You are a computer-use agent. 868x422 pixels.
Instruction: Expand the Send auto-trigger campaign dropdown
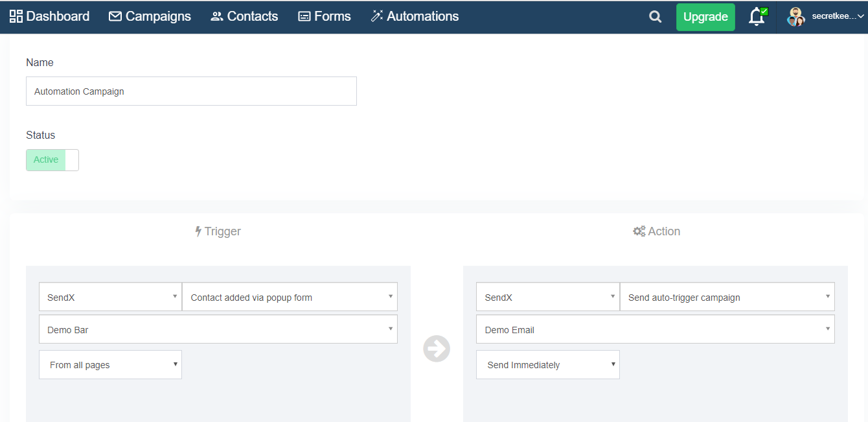[727, 297]
